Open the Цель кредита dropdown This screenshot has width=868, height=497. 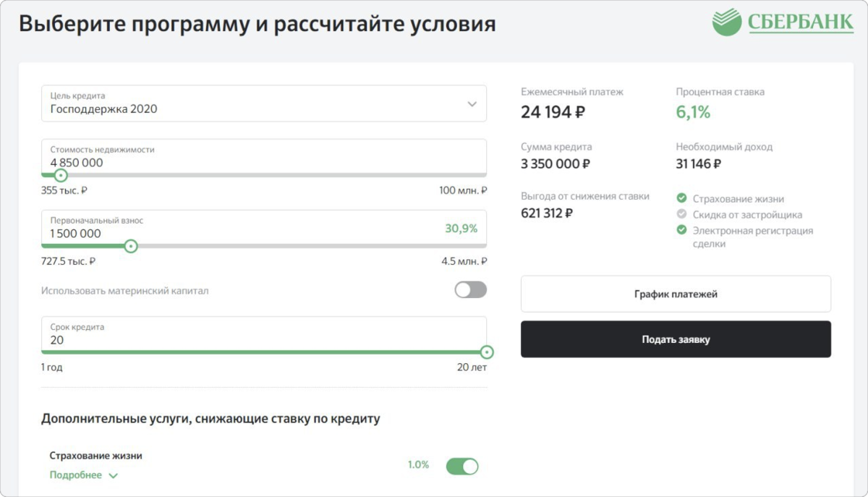click(264, 103)
